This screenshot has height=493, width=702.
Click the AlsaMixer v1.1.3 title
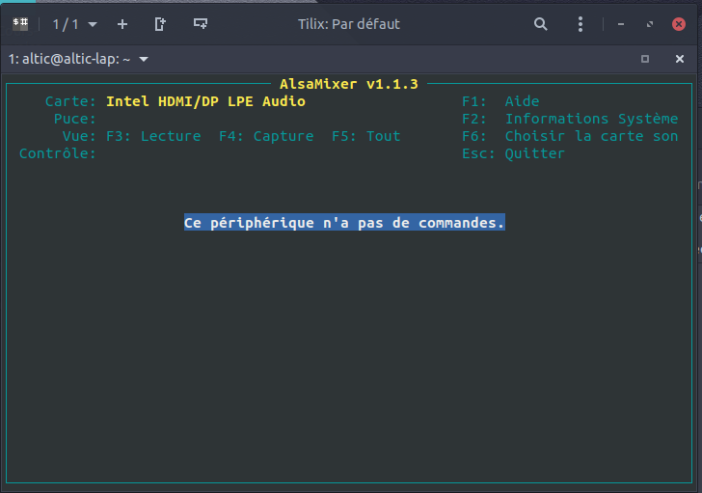click(349, 84)
